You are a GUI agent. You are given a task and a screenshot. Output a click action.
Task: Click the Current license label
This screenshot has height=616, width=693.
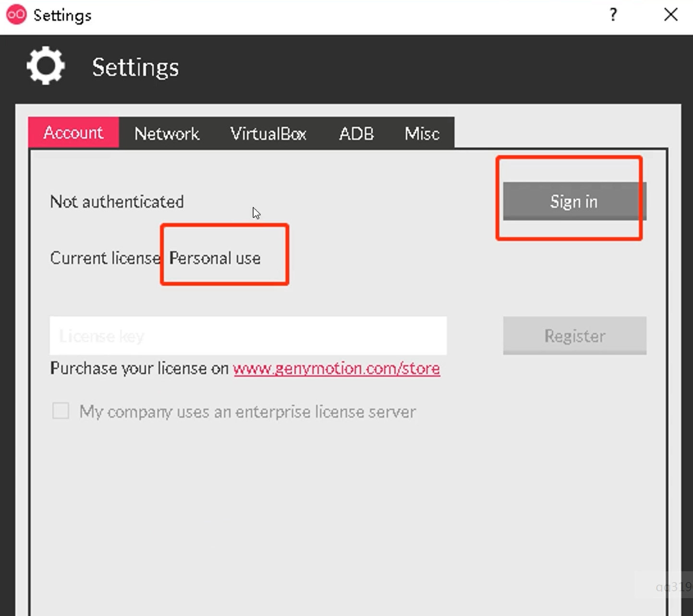105,258
